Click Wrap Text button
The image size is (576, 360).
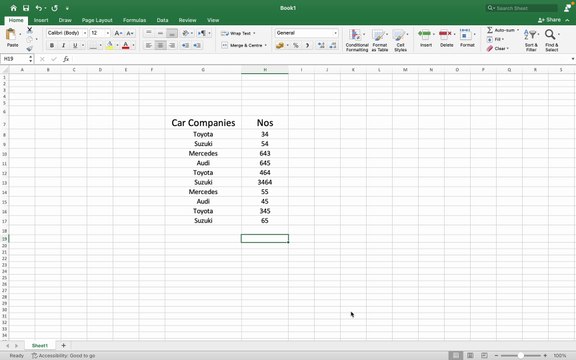click(x=236, y=33)
